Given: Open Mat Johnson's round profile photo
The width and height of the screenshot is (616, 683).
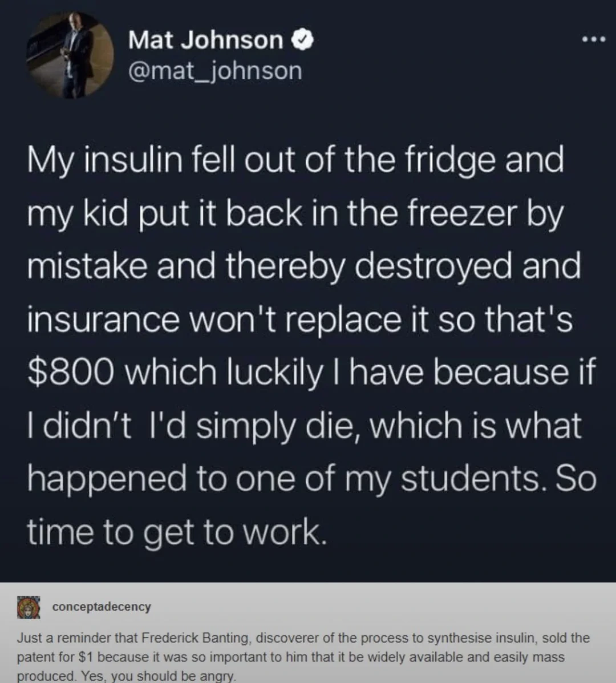Looking at the screenshot, I should [70, 54].
